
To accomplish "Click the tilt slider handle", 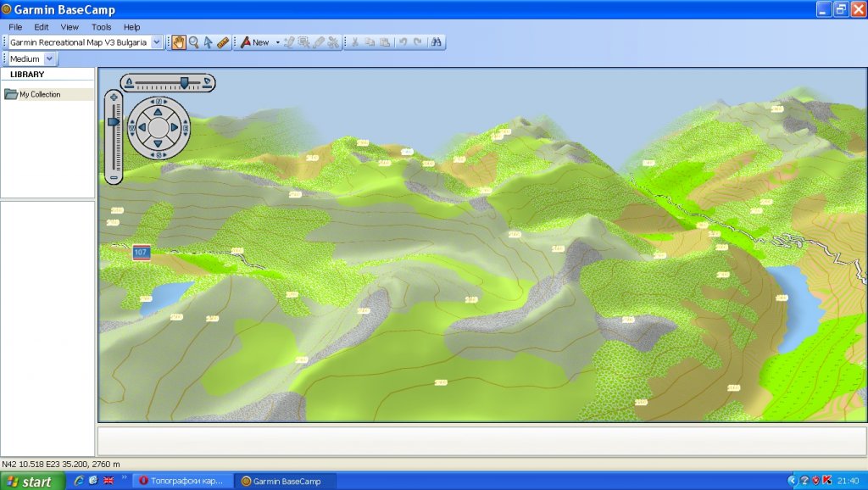I will 184,82.
